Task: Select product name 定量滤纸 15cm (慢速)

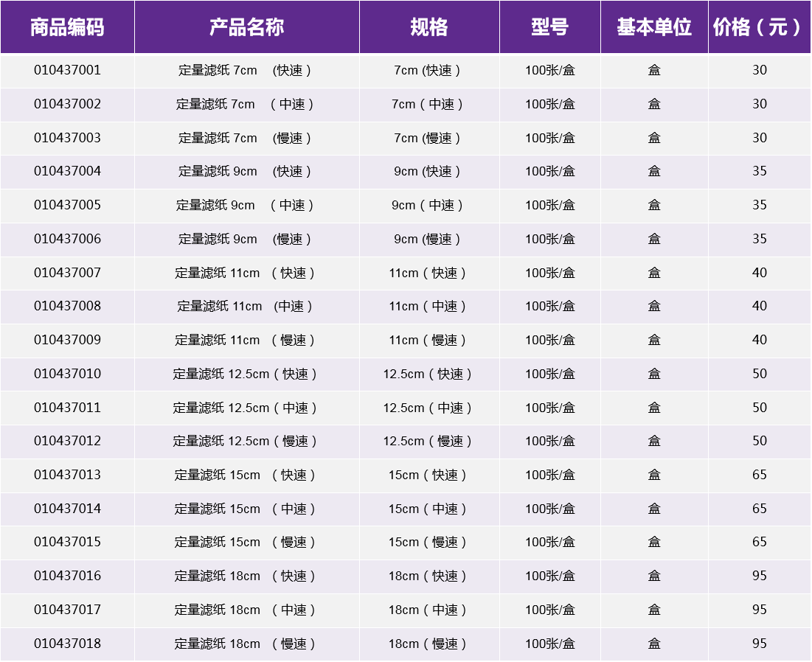Action: (x=245, y=542)
